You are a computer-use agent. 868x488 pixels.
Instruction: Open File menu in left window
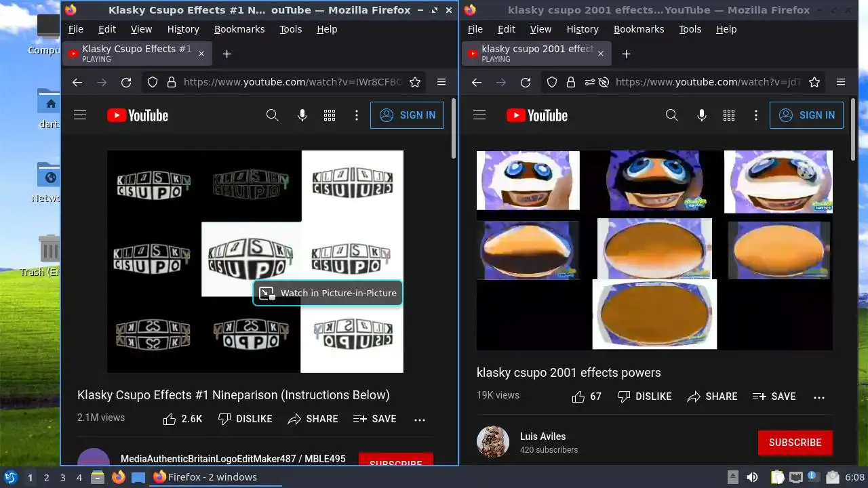pos(76,29)
